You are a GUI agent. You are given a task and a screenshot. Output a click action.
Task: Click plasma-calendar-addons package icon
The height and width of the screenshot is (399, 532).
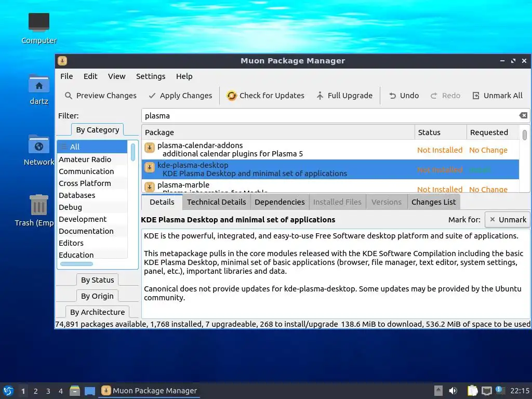tap(150, 148)
